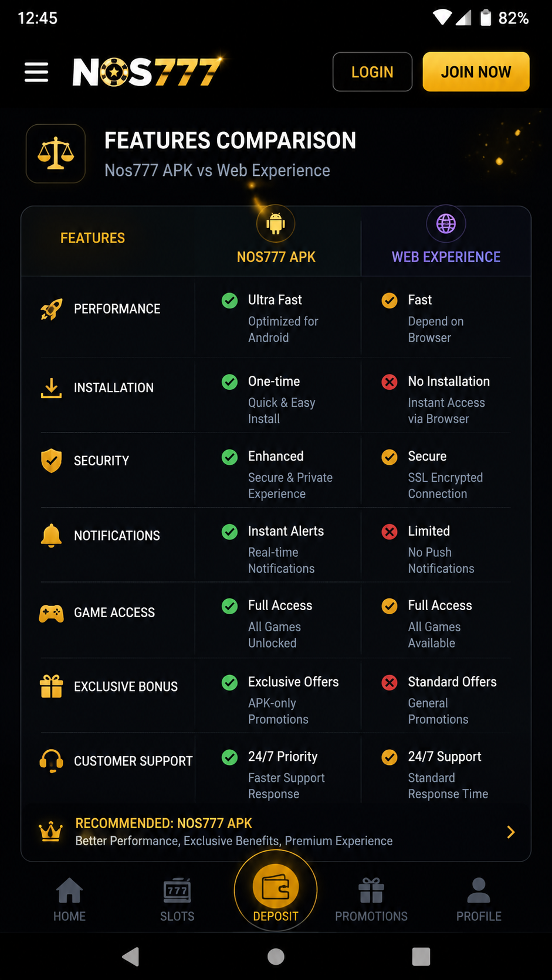The image size is (552, 980).
Task: Tap the JOIN NOW button
Action: pyautogui.click(x=476, y=72)
